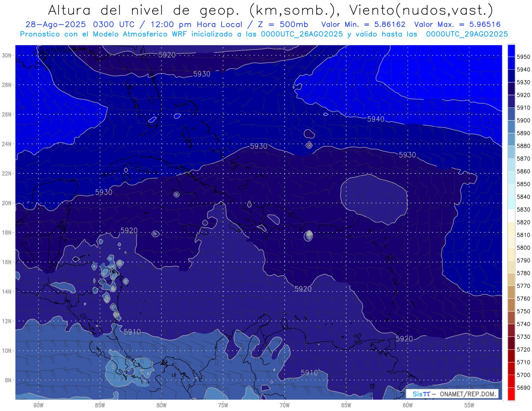Click the 5750 value on the color scale
532x411 pixels.
pyautogui.click(x=524, y=311)
